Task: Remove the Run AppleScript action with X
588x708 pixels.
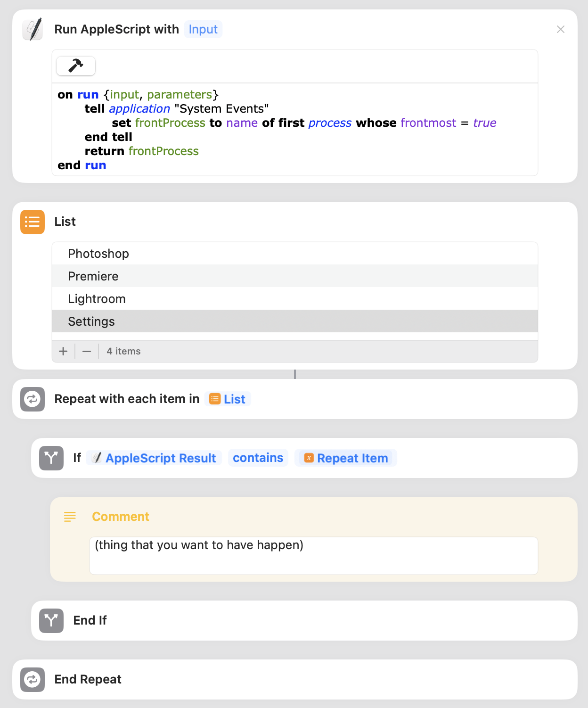Action: coord(561,29)
